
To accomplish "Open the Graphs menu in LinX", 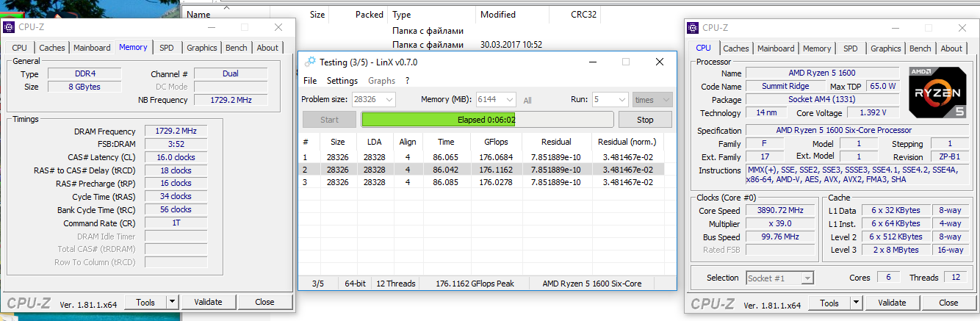I will coord(381,81).
